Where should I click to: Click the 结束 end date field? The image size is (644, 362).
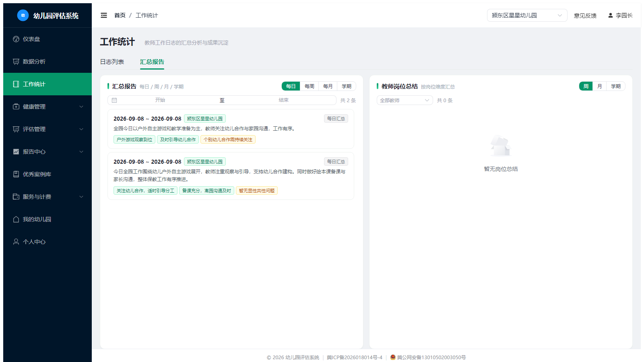[283, 100]
